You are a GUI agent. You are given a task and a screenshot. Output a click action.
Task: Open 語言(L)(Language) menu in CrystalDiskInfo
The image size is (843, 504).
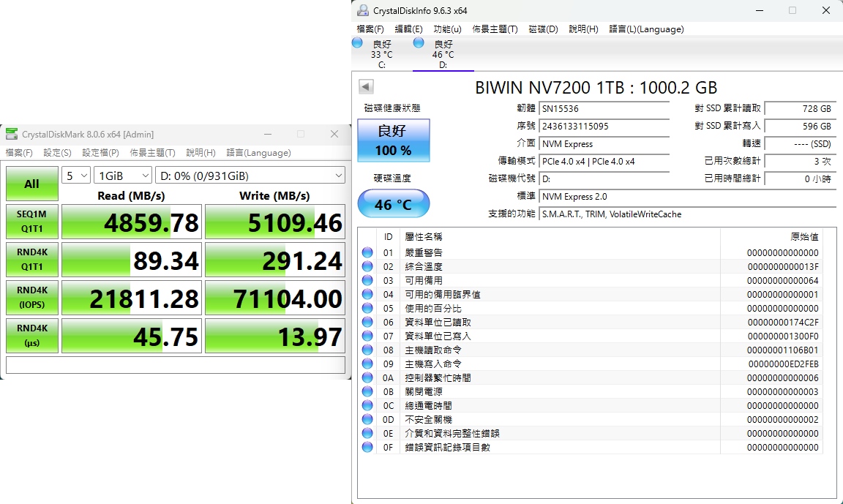pos(647,29)
